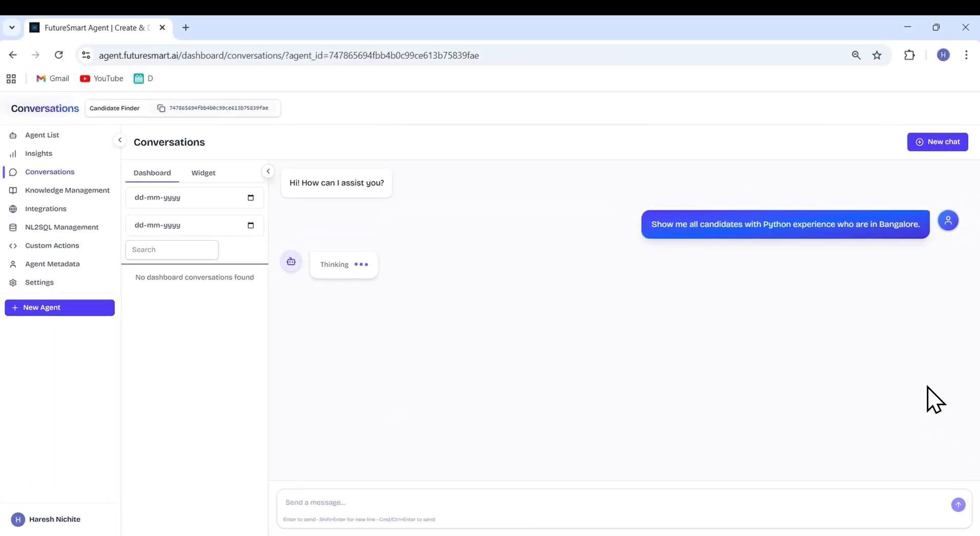Image resolution: width=980 pixels, height=536 pixels.
Task: Send the message with the arrow button
Action: [958, 505]
